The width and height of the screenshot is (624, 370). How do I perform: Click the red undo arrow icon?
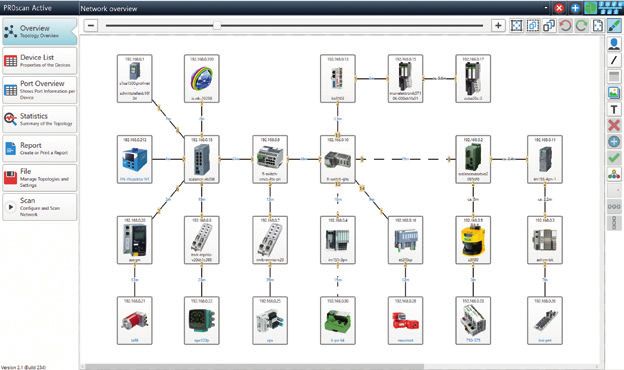coord(565,25)
